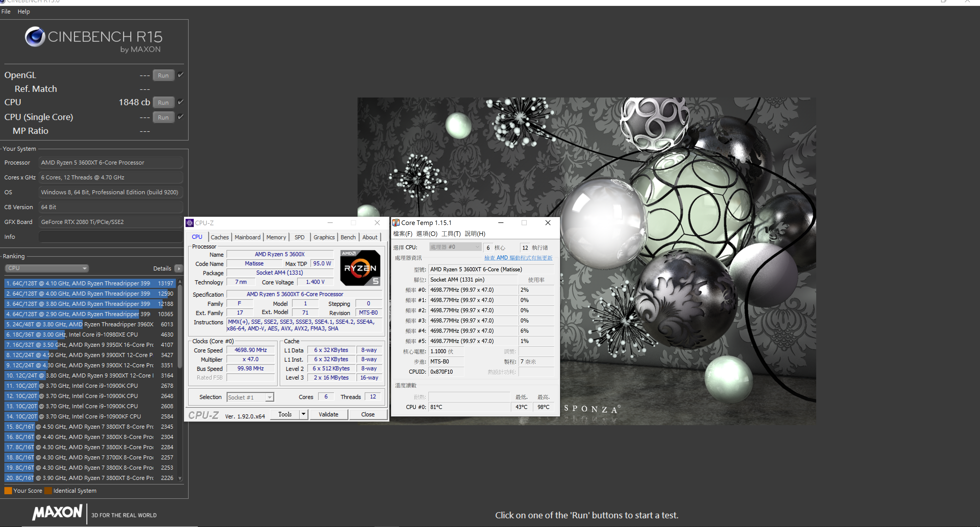Minimize the Core Temp window
The image size is (980, 527).
point(501,223)
